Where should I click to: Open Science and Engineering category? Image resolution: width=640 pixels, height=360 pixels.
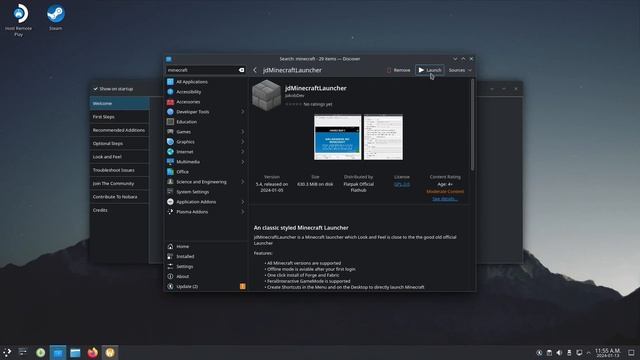202,182
